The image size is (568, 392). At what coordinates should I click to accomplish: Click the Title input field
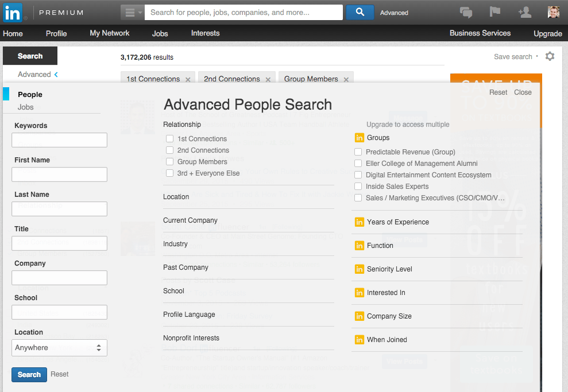click(x=59, y=243)
